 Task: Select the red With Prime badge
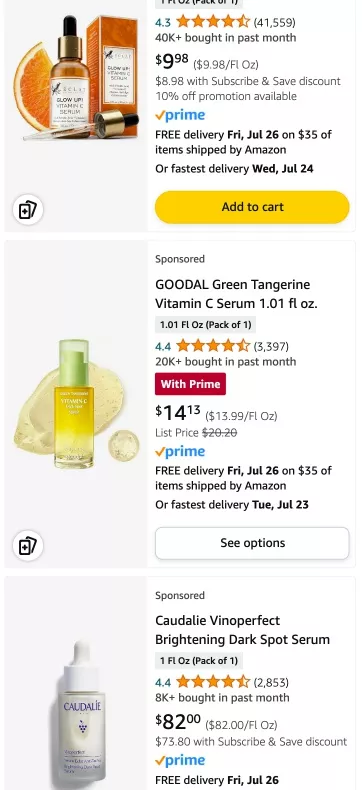click(x=190, y=384)
